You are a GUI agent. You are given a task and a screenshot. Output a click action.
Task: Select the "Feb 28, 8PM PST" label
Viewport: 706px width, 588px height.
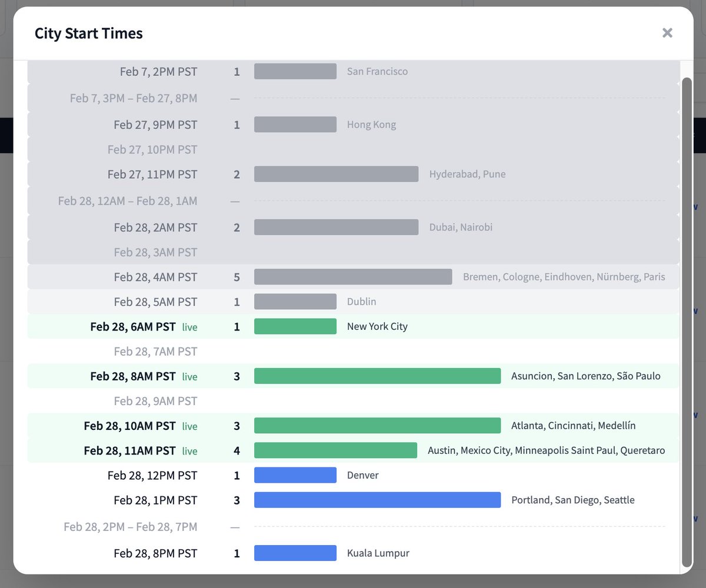(x=156, y=553)
